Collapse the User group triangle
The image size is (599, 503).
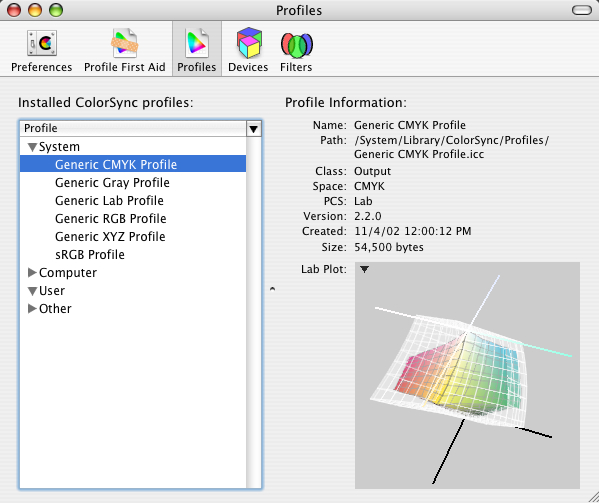click(32, 291)
